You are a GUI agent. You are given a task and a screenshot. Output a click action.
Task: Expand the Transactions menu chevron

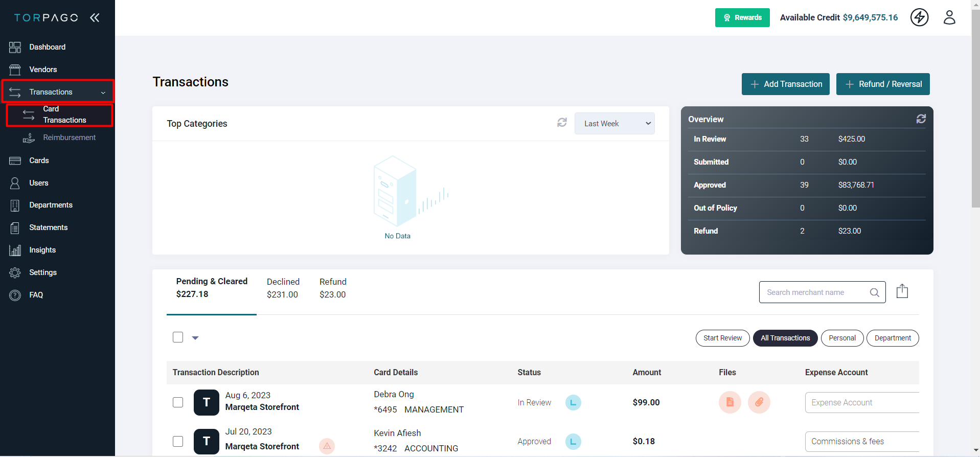tap(103, 93)
